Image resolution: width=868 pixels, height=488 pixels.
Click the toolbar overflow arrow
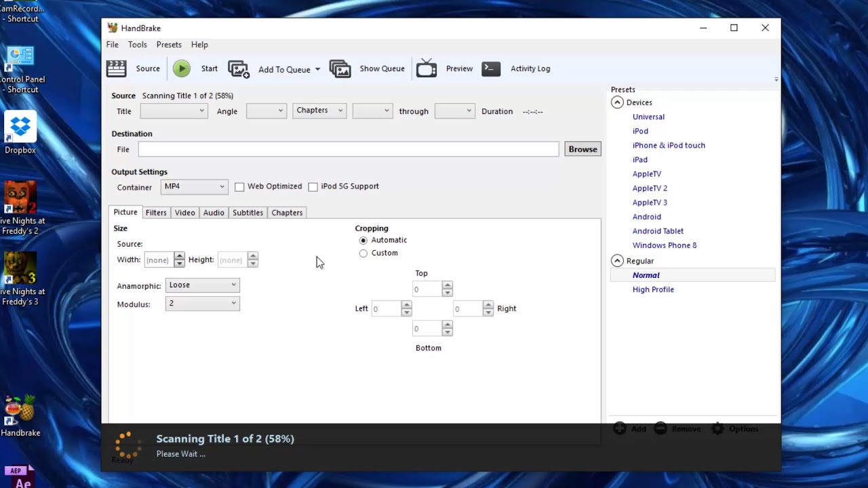[776, 79]
